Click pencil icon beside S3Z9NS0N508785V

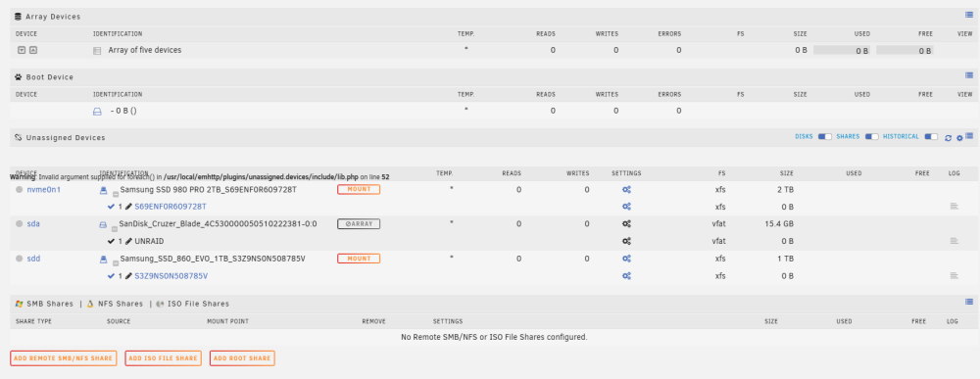(x=128, y=275)
